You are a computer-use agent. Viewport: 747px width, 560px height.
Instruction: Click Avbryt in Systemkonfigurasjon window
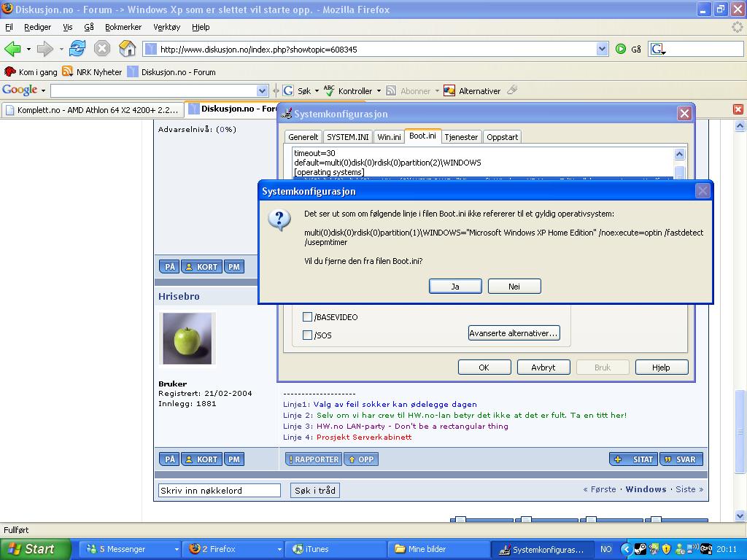[543, 367]
